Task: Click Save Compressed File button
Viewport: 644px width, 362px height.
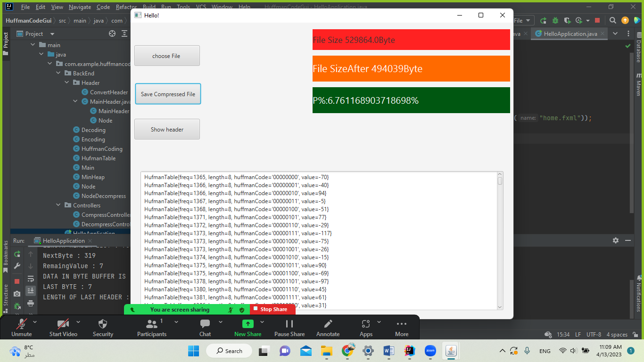Action: coord(168,94)
